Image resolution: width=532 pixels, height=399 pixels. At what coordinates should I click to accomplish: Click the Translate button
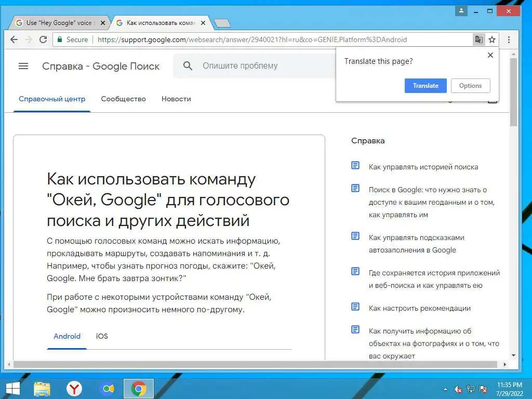tap(425, 86)
